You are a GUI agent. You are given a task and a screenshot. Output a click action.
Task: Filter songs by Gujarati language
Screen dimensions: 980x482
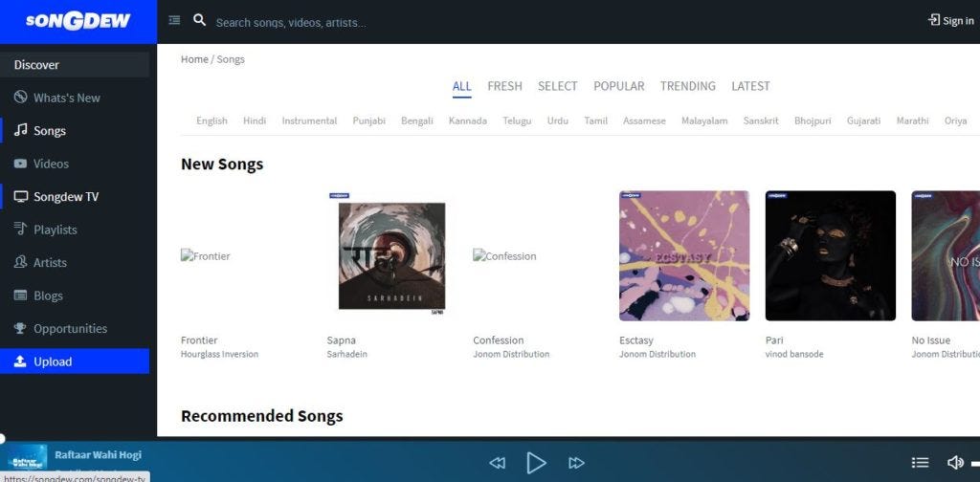864,120
